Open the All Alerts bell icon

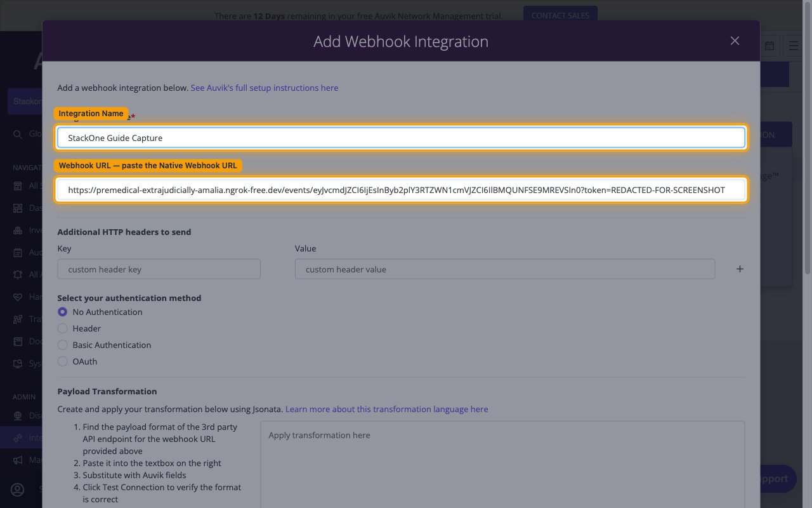pos(18,275)
